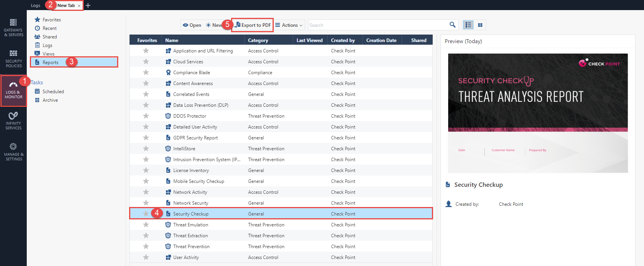This screenshot has height=266, width=644.
Task: Click the License Inventory report icon
Action: click(168, 170)
